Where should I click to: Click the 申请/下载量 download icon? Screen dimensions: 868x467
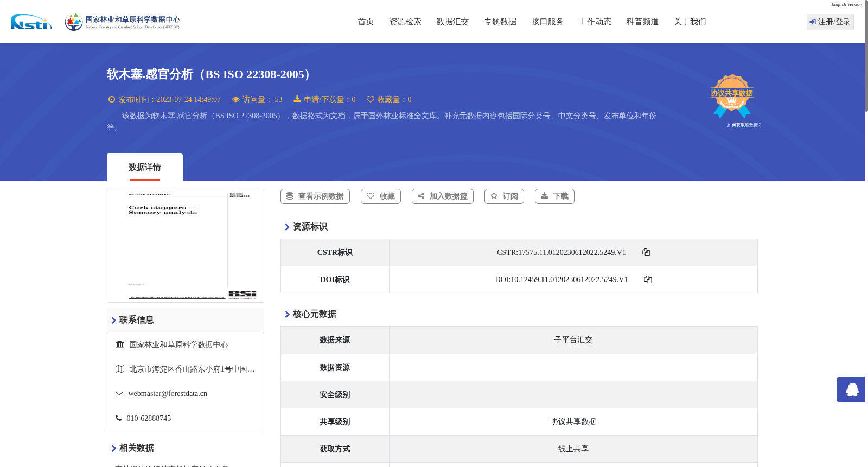pos(297,99)
